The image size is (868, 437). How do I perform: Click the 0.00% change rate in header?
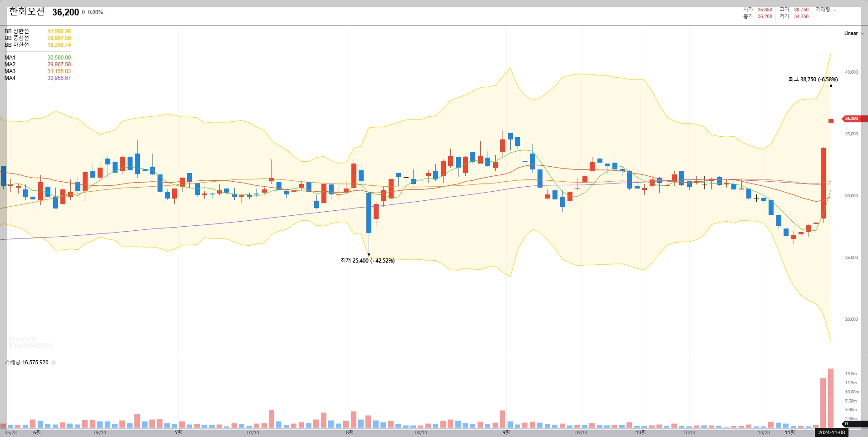point(95,12)
